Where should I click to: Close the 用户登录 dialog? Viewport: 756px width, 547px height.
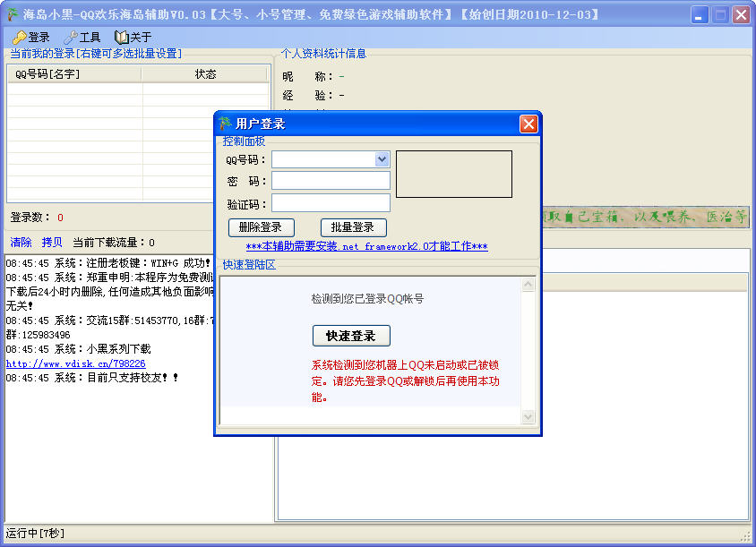(x=528, y=124)
